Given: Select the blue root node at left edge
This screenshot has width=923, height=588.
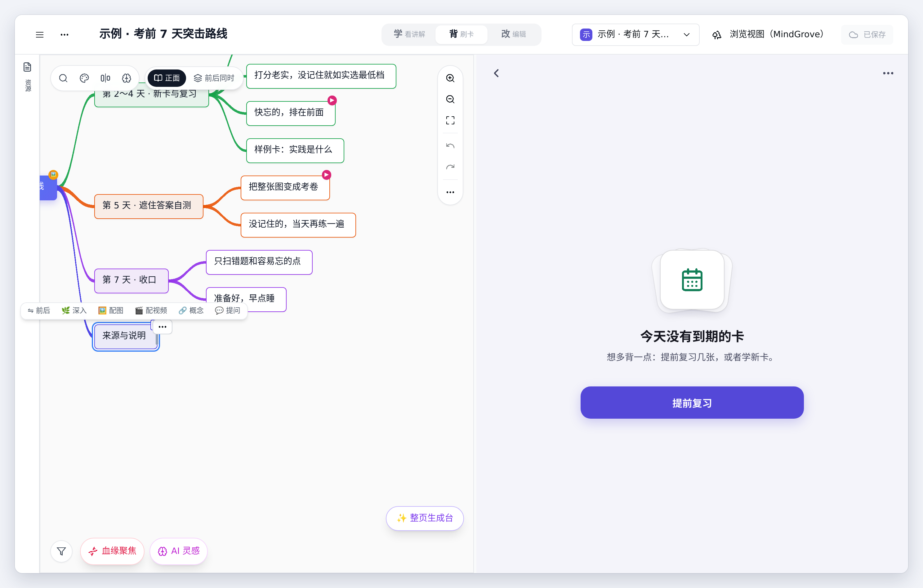Looking at the screenshot, I should [48, 188].
